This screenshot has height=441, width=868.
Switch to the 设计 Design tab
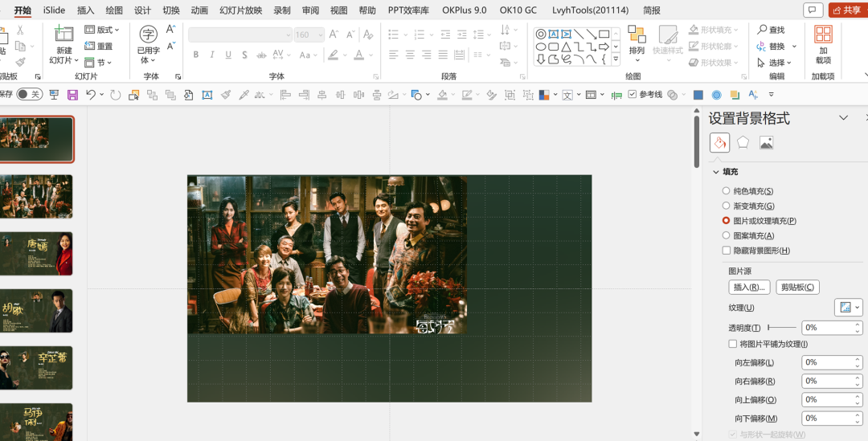(143, 10)
